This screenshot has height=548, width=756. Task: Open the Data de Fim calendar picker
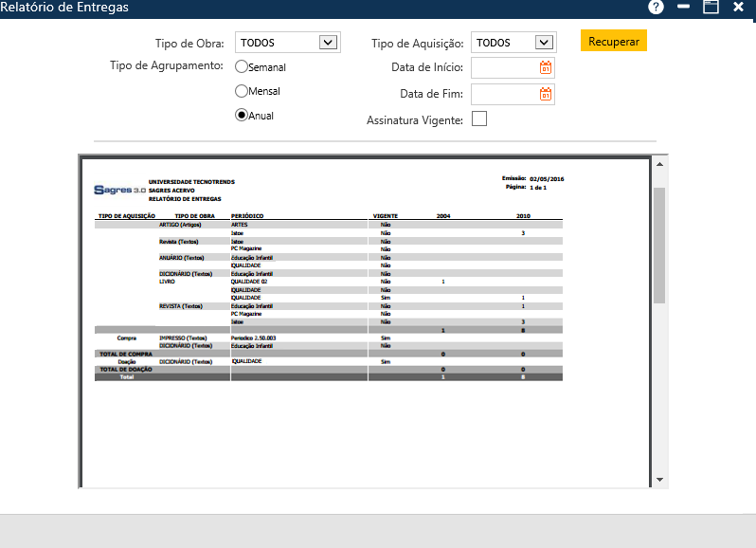[545, 94]
